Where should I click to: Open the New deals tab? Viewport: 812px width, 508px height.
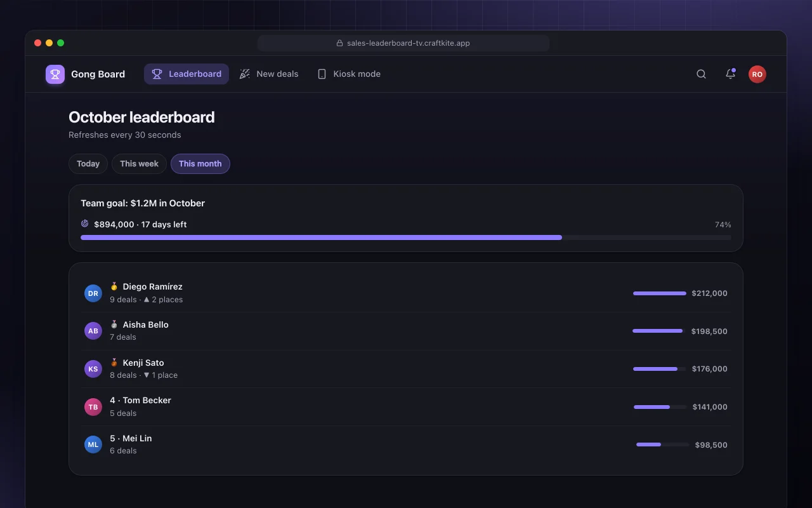[269, 74]
